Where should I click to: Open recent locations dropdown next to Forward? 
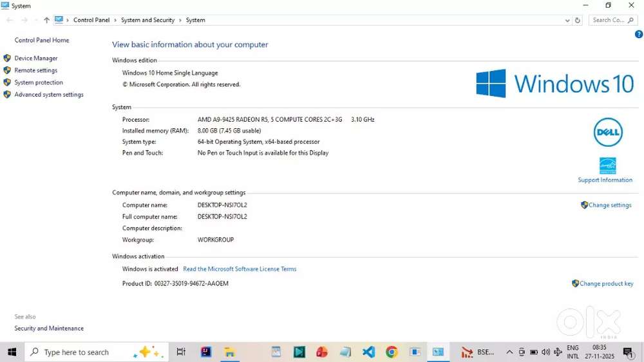35,20
